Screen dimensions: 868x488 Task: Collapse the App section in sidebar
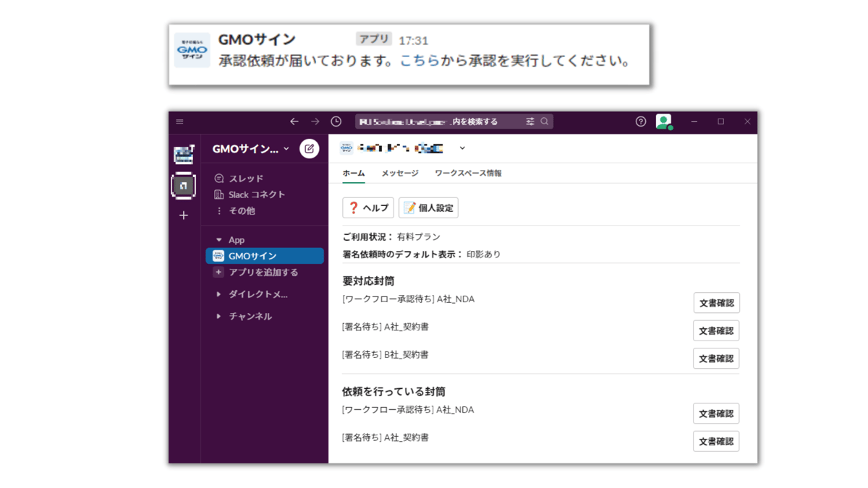(219, 239)
